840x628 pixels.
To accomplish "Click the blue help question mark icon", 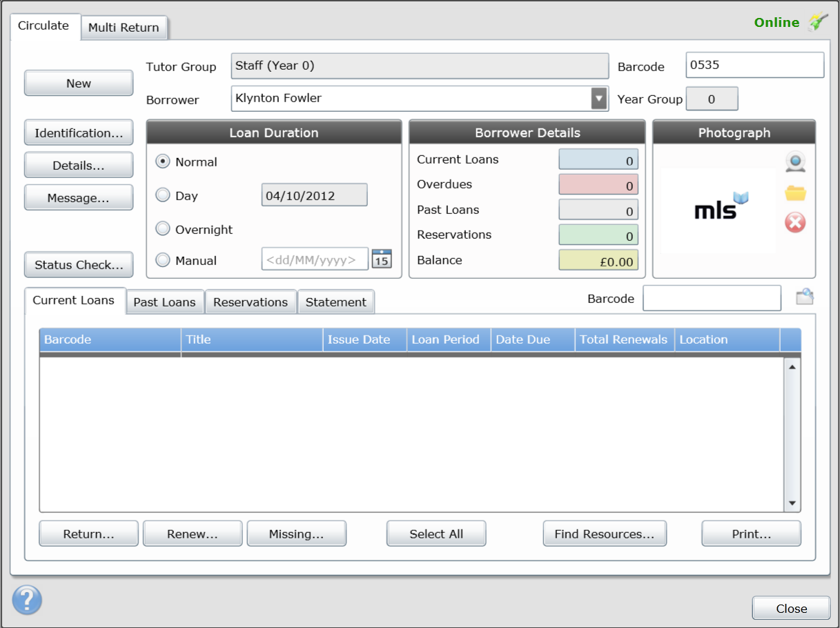I will click(27, 599).
